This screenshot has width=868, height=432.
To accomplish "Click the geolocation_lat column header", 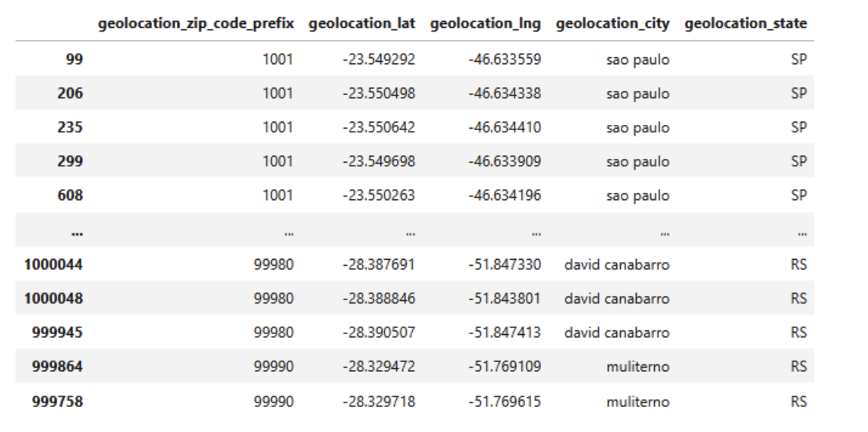I will (362, 24).
